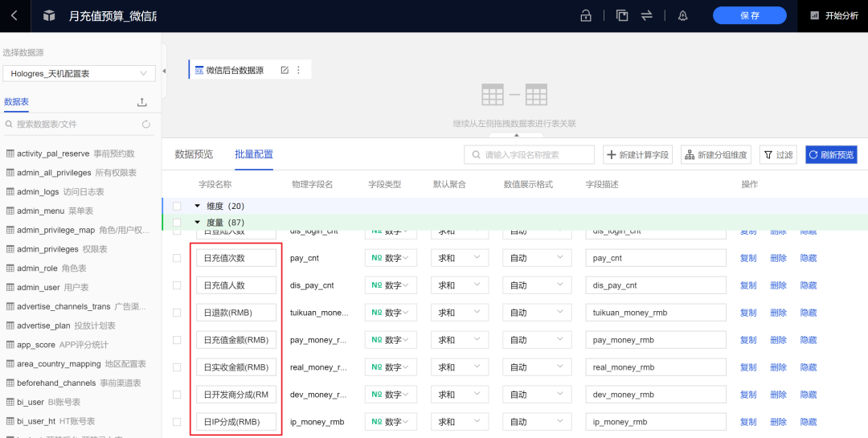Switch to the 批量配置 tab
This screenshot has width=868, height=438.
click(253, 154)
